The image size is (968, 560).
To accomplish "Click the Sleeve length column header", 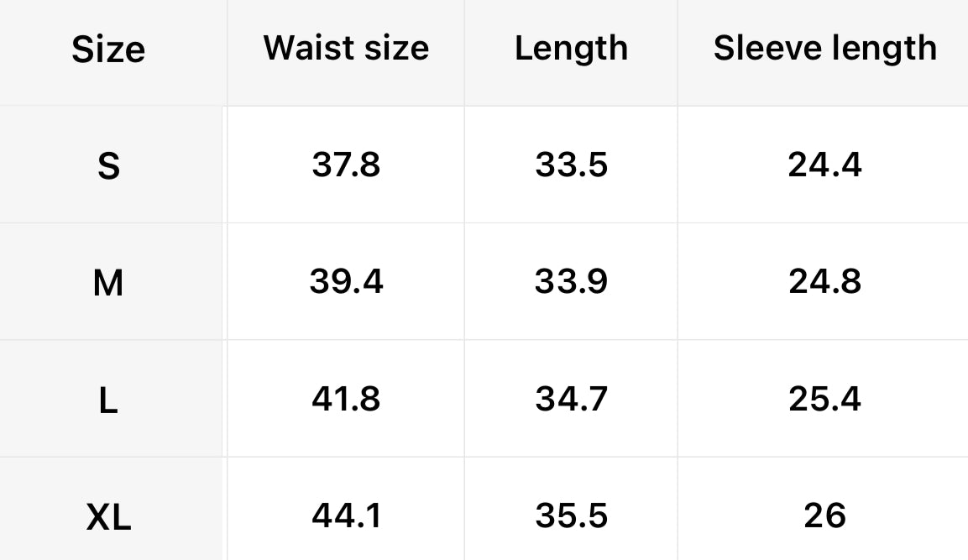I will pyautogui.click(x=824, y=48).
